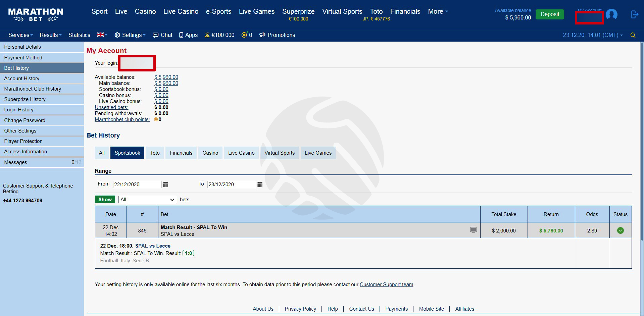This screenshot has width=644, height=316.
Task: Open Payment Method in sidebar
Action: click(42, 58)
